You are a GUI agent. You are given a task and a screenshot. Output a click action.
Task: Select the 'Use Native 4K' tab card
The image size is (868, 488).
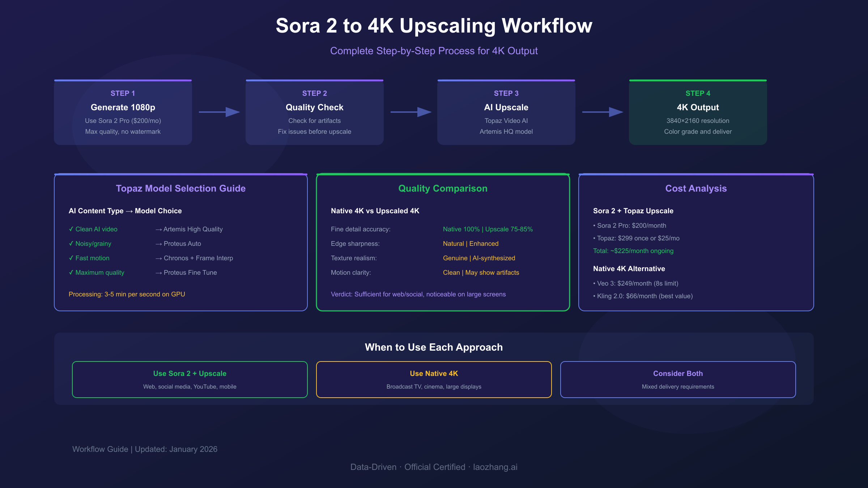[433, 379]
